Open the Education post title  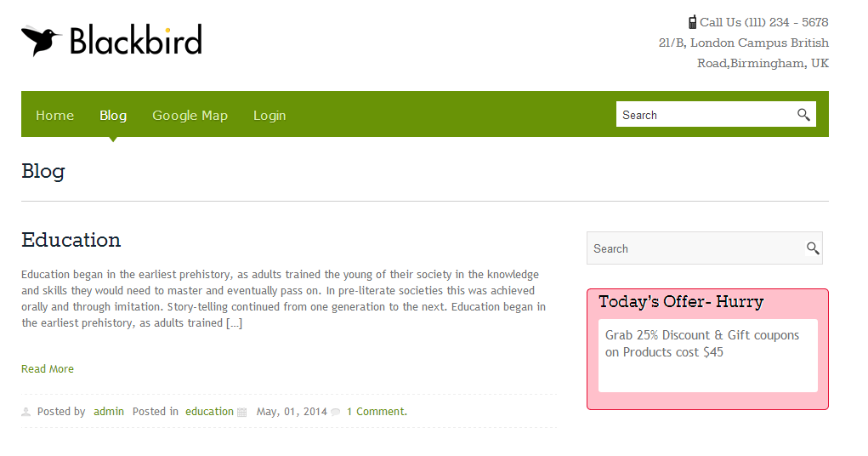pos(71,240)
